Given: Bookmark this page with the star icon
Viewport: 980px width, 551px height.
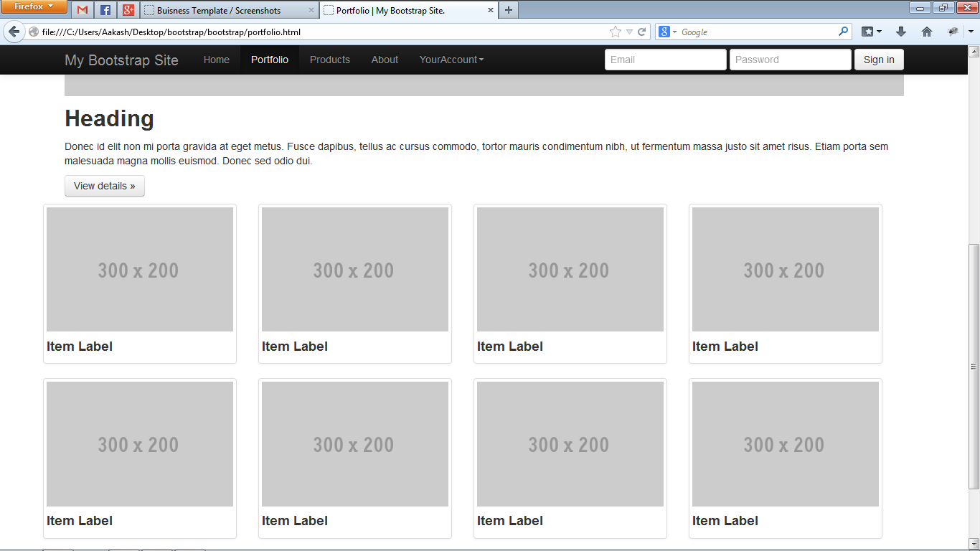Looking at the screenshot, I should coord(614,32).
